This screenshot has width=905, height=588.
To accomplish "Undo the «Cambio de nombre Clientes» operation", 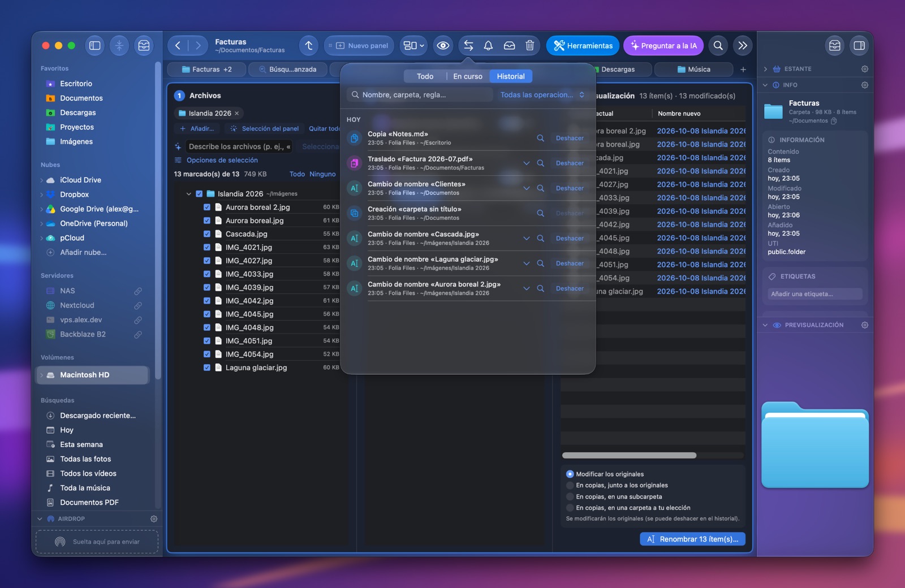I will [570, 188].
